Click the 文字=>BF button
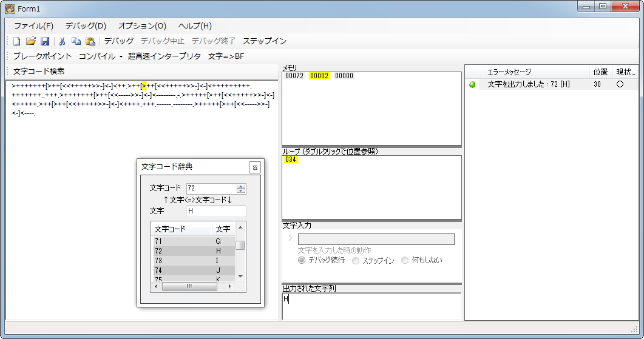644x339 pixels. tap(226, 56)
